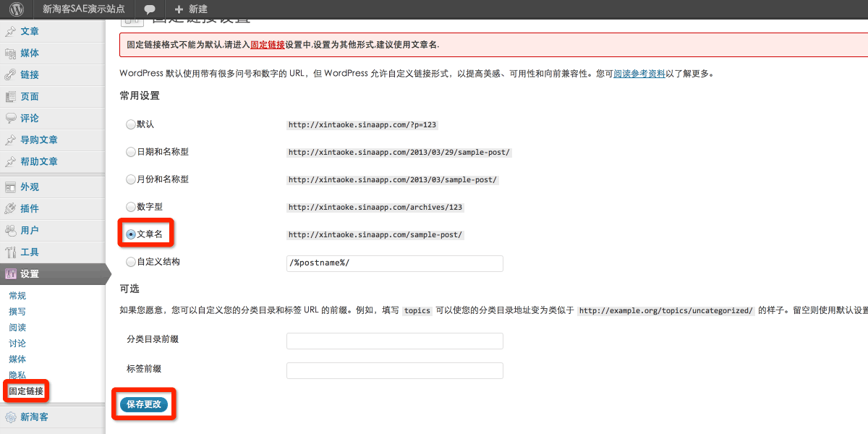Select the 自定义结构 radio button
This screenshot has width=868, height=434.
point(131,262)
